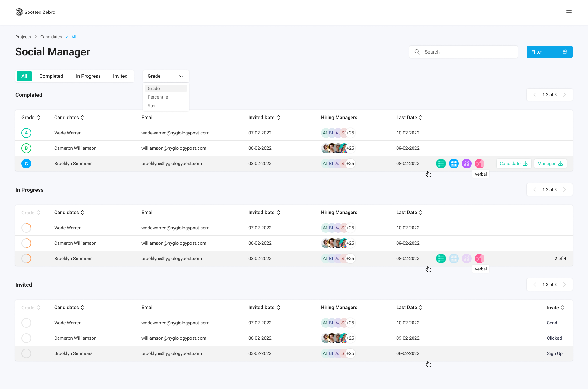The height and width of the screenshot is (389, 588).
Task: Go to previous page of Invited list
Action: click(535, 285)
